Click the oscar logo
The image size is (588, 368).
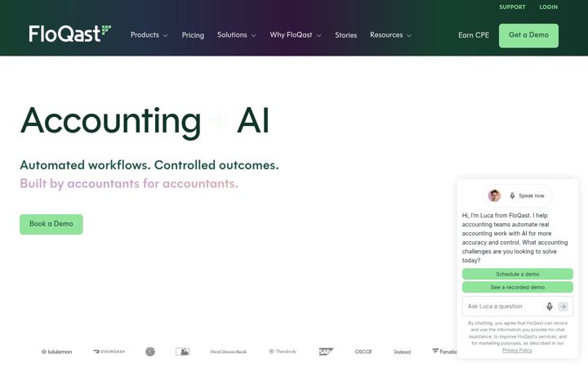(363, 352)
